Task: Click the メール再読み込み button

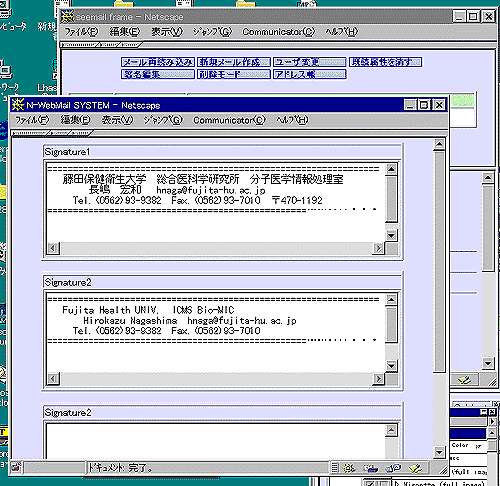Action: coord(158,62)
